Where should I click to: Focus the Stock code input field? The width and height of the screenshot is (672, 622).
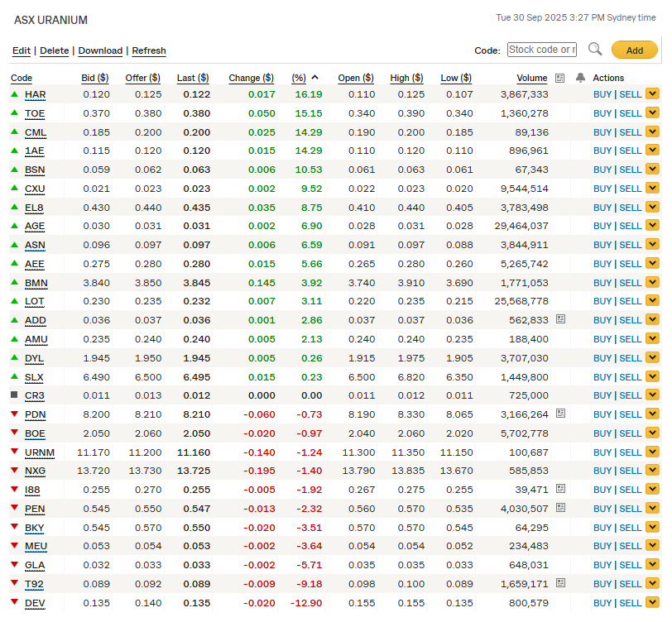[542, 50]
